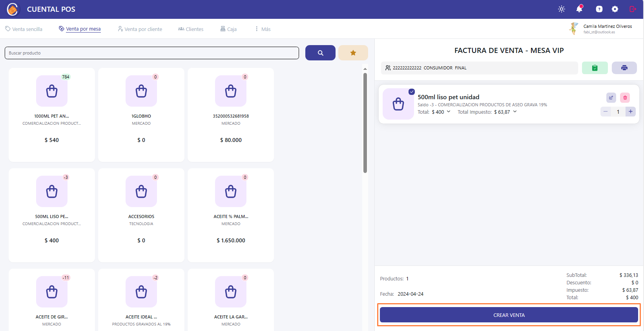This screenshot has height=331, width=644.
Task: Open the Más overflow menu
Action: pos(263,29)
